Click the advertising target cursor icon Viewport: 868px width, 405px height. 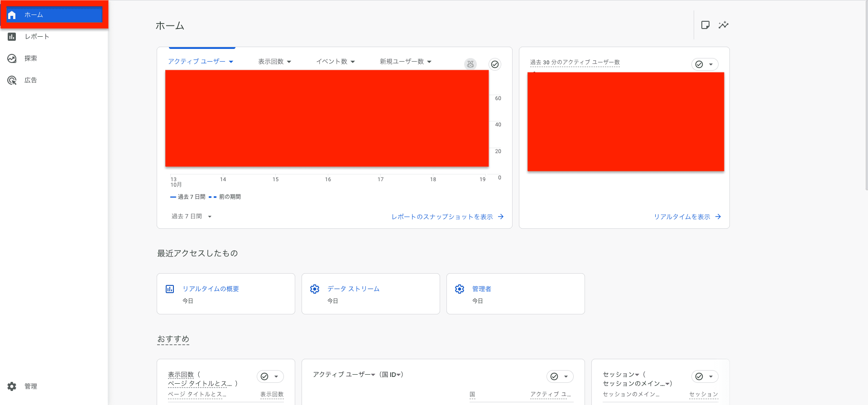click(12, 80)
